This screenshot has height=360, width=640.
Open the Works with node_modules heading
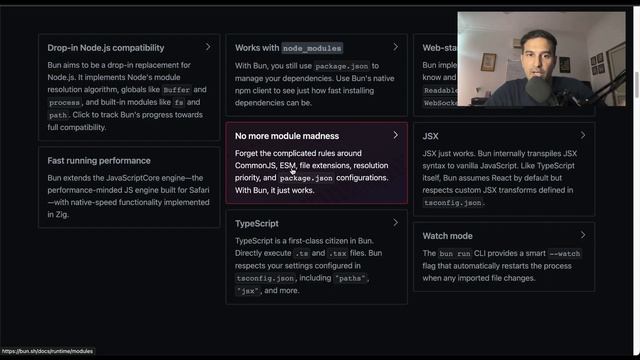click(x=289, y=48)
